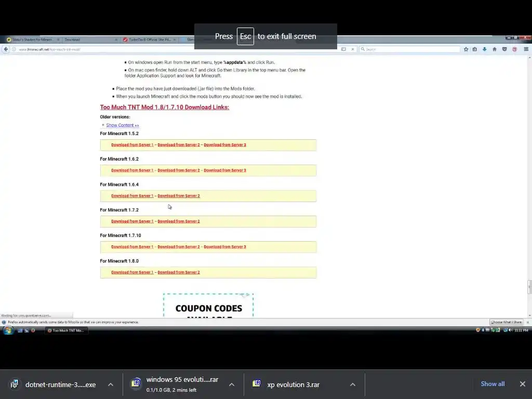Close the Download tab
532x399 pixels.
(x=116, y=39)
